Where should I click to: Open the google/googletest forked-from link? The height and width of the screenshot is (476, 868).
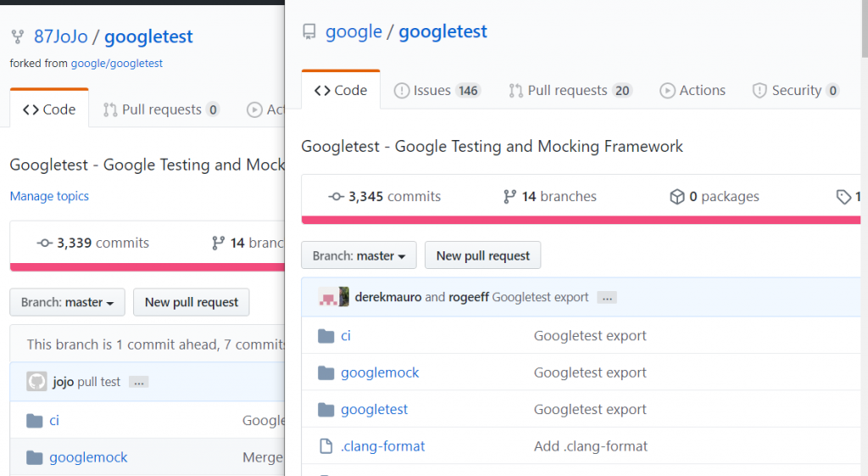[117, 63]
